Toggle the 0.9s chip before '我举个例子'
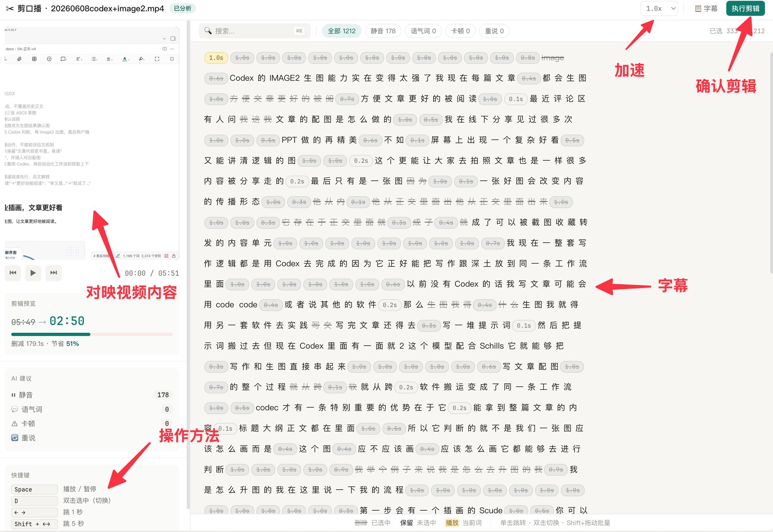 click(341, 469)
